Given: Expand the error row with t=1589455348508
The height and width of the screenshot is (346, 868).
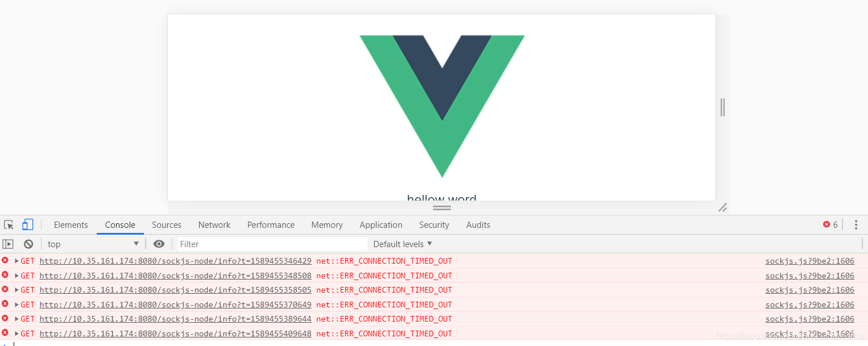Looking at the screenshot, I should (x=16, y=276).
